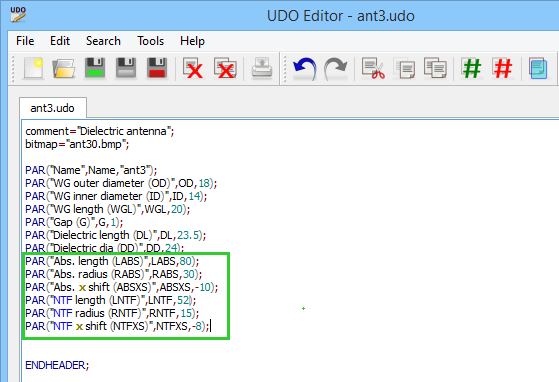The image size is (559, 382).
Task: Click the NTF radius (RNTF) line
Action: click(x=112, y=313)
